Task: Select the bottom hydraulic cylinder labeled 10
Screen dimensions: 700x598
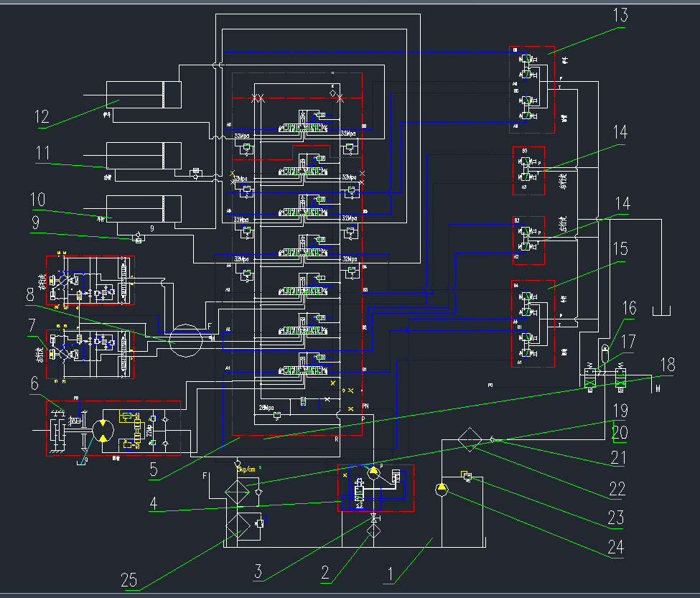Action: tap(144, 209)
